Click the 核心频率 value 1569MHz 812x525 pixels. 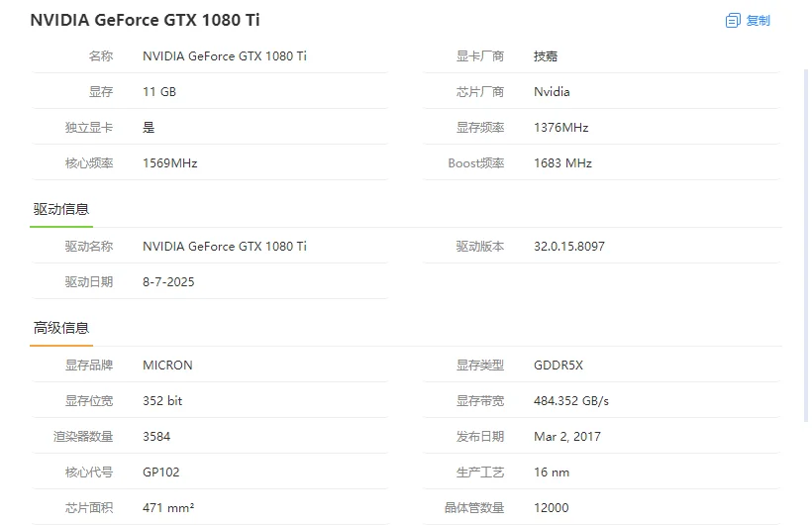pyautogui.click(x=170, y=163)
